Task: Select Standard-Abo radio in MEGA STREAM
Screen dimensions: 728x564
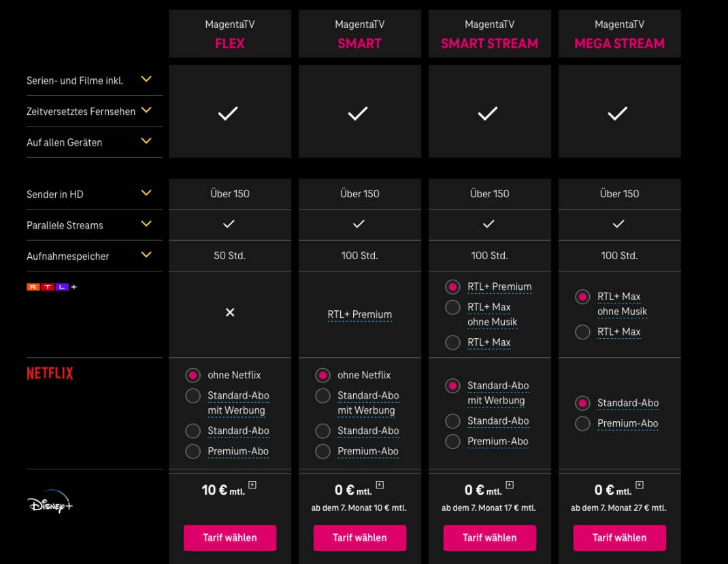Action: pos(582,403)
